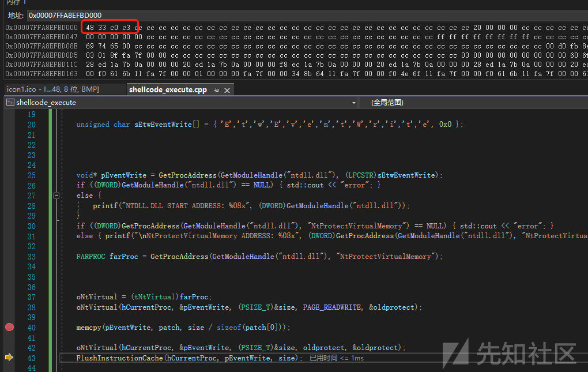Click line number 25 in the margin
Viewport: 588px width, 372px height.
pos(32,175)
